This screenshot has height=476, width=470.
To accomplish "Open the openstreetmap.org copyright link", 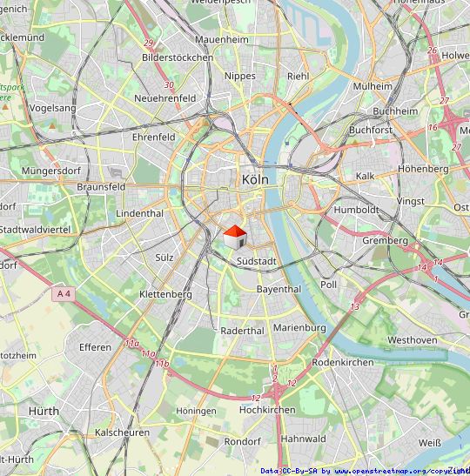I will pyautogui.click(x=402, y=471).
